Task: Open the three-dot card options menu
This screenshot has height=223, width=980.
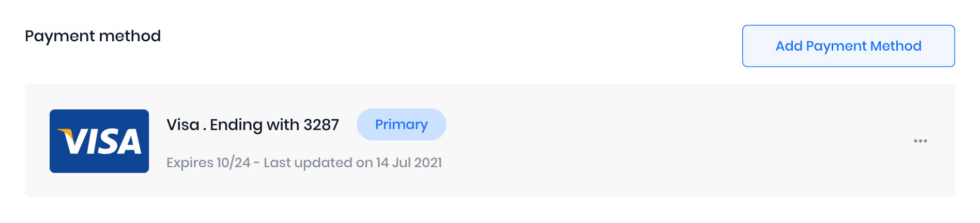Action: (x=920, y=141)
